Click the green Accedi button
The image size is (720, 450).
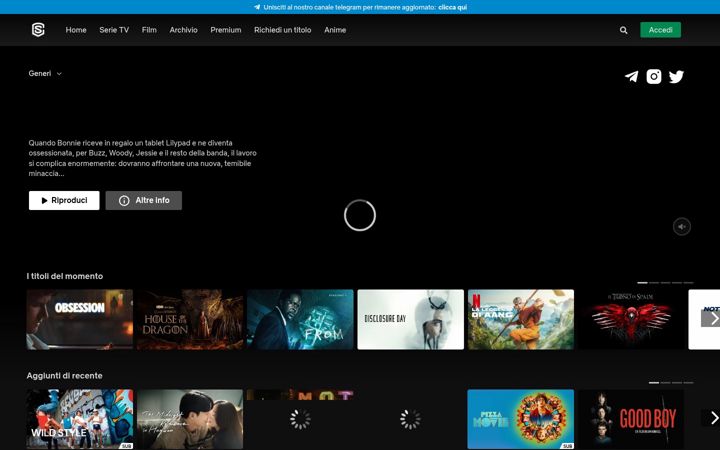click(660, 30)
